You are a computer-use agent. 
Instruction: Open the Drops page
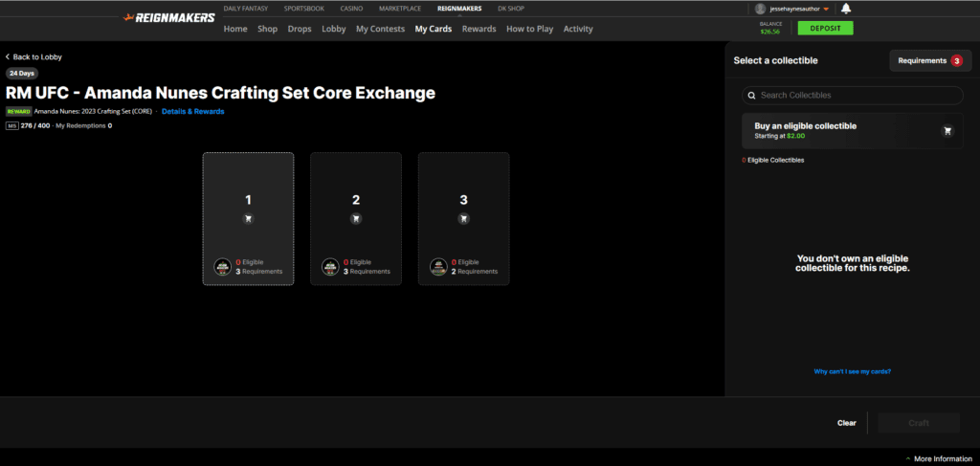pyautogui.click(x=300, y=29)
